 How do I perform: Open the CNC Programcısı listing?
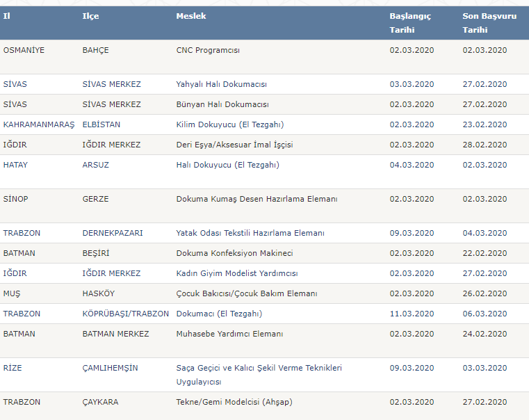pos(208,50)
